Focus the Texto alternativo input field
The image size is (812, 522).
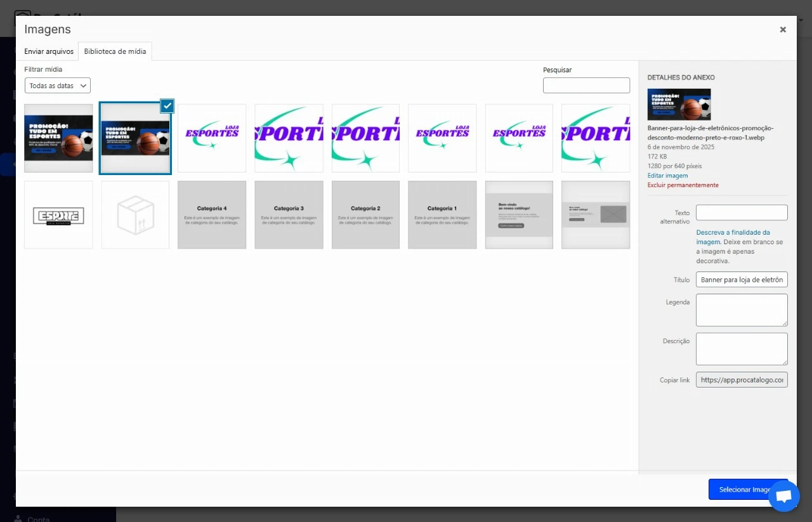(742, 212)
